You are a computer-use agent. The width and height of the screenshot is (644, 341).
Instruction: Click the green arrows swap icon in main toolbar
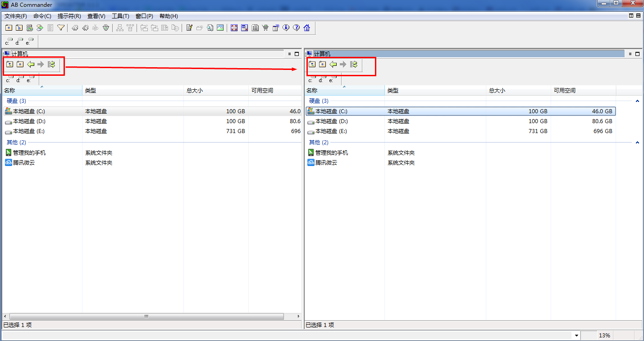point(40,28)
